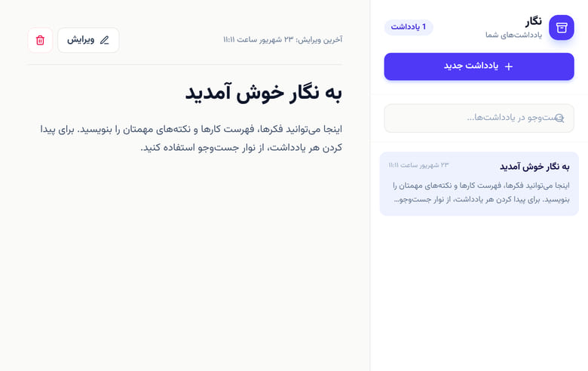
Task: Delete the note with the red trash icon
Action: [40, 40]
